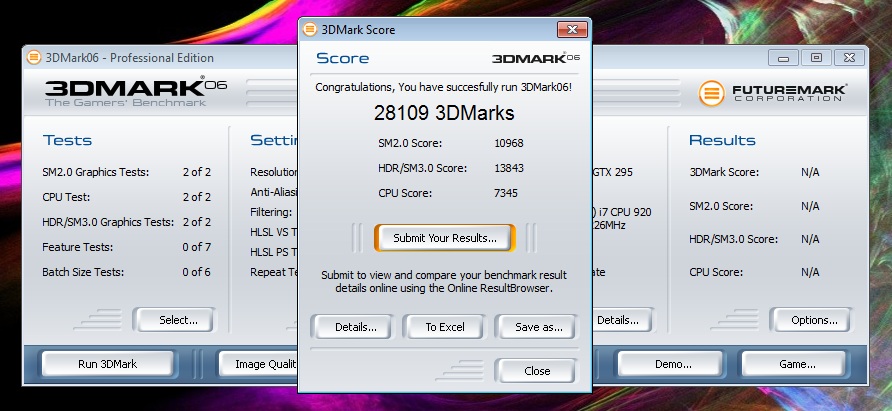Click GTX 295 graphics card text

pos(613,172)
